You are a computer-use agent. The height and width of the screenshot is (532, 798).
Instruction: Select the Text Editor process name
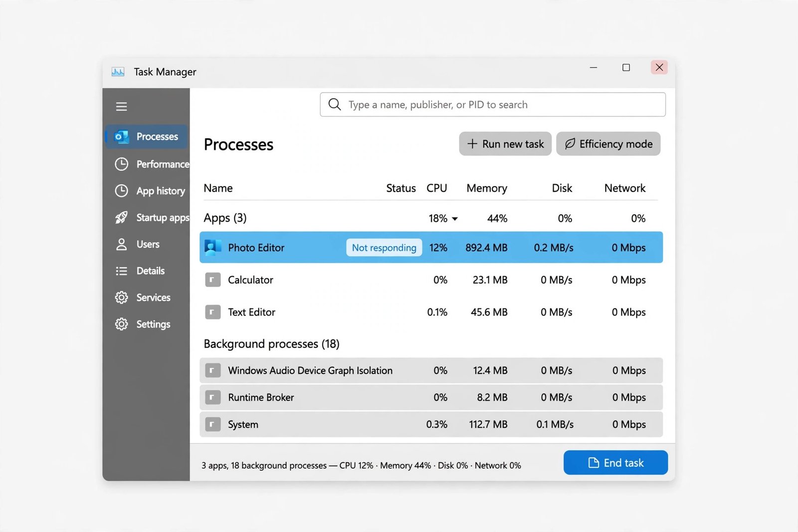coord(251,312)
